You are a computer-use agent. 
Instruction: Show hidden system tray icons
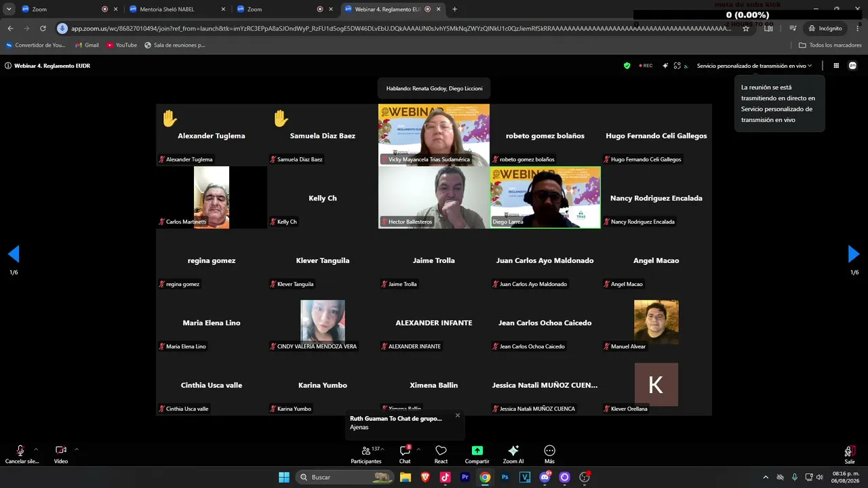[x=766, y=477]
